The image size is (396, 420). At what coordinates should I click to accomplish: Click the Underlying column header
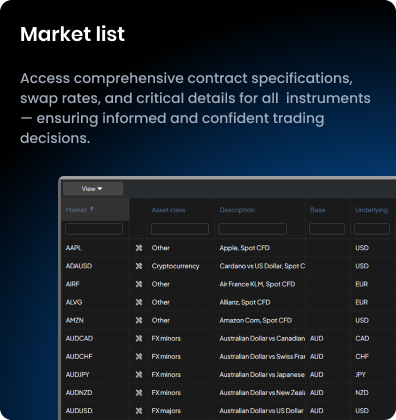[371, 210]
